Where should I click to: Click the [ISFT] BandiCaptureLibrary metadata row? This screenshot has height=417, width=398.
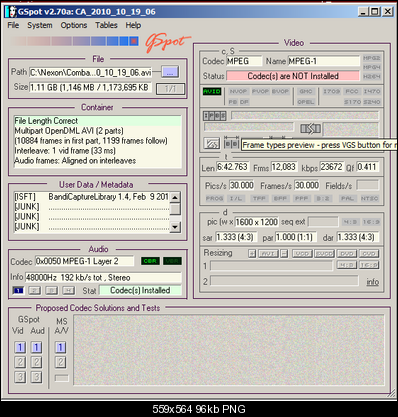click(91, 197)
